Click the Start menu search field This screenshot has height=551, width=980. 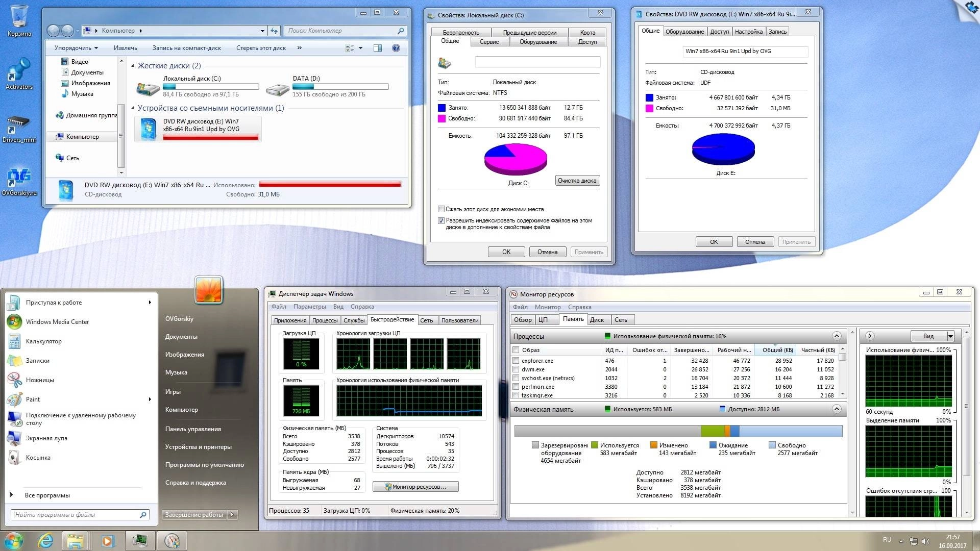point(77,515)
